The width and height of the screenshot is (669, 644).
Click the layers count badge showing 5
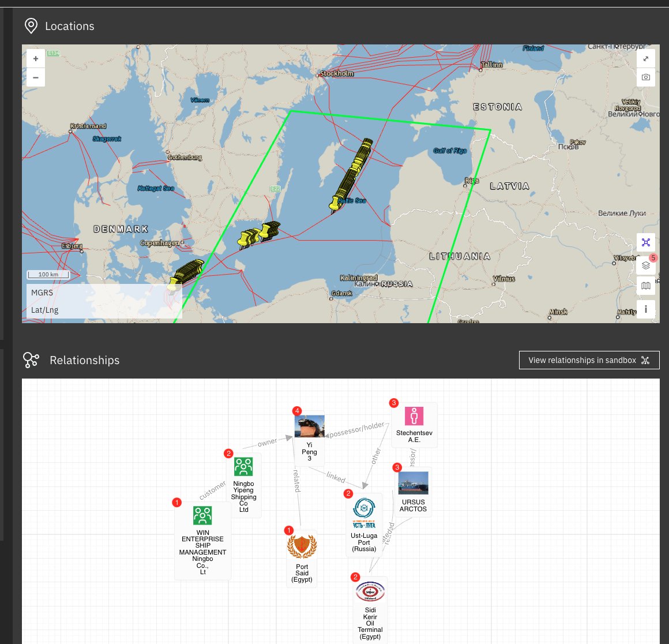[x=653, y=258]
